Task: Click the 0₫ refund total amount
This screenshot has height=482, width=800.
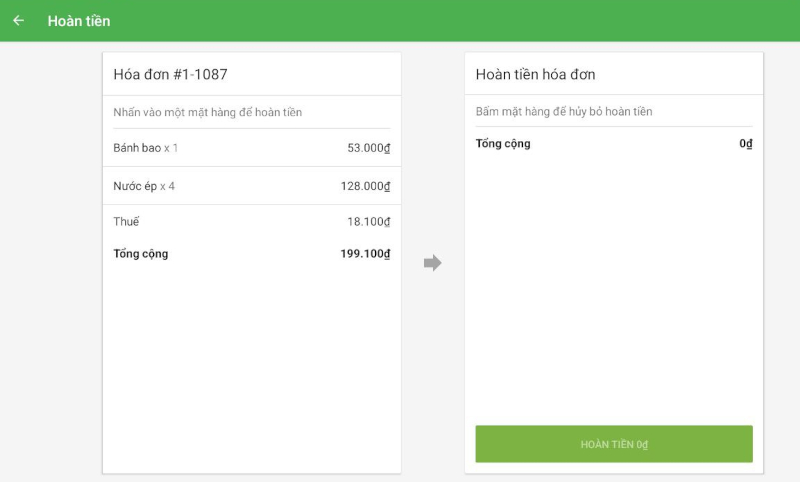Action: tap(745, 144)
